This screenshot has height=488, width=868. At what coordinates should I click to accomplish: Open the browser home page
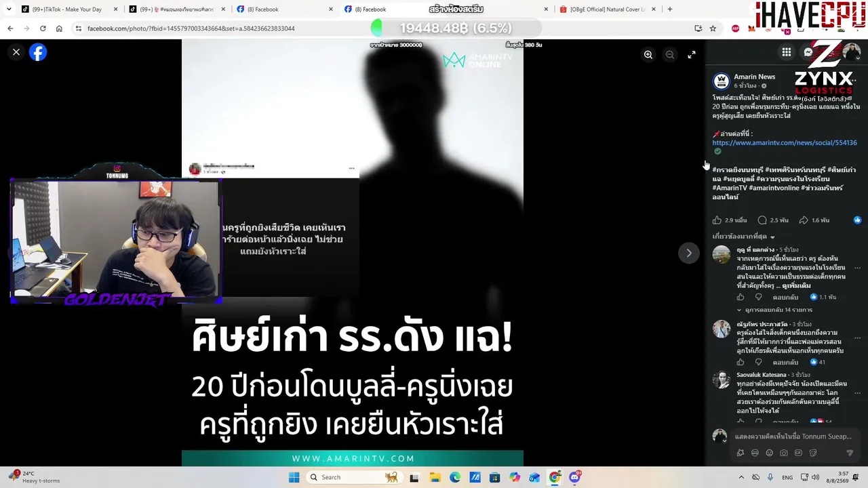click(59, 28)
